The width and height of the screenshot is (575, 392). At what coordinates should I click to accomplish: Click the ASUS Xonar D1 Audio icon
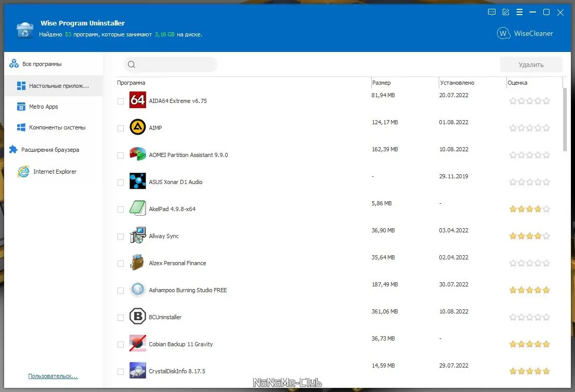pyautogui.click(x=138, y=181)
